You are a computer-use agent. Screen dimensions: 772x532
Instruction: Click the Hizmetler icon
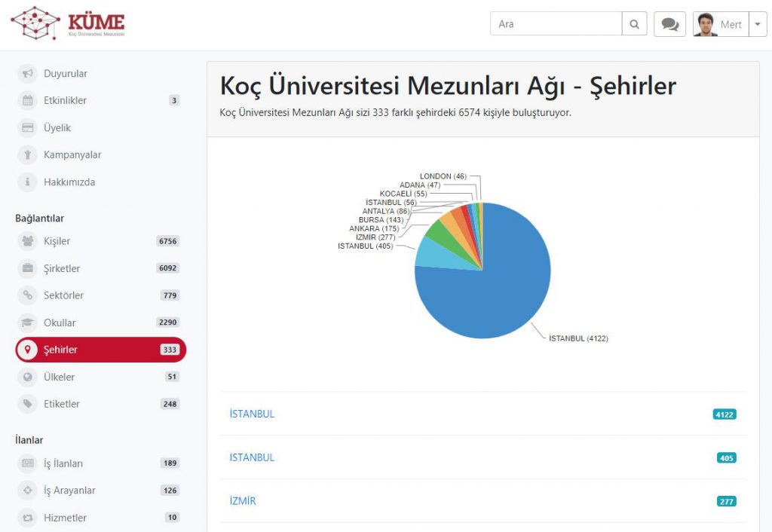[x=28, y=518]
